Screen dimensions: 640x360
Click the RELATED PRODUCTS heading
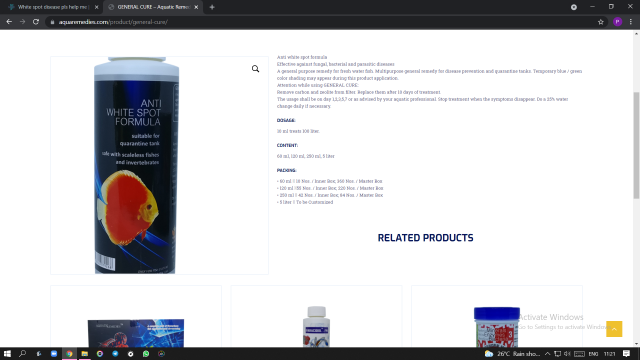(x=425, y=238)
